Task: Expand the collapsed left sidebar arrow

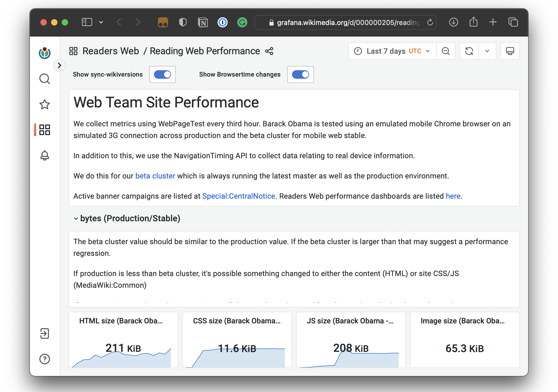Action: 60,65
